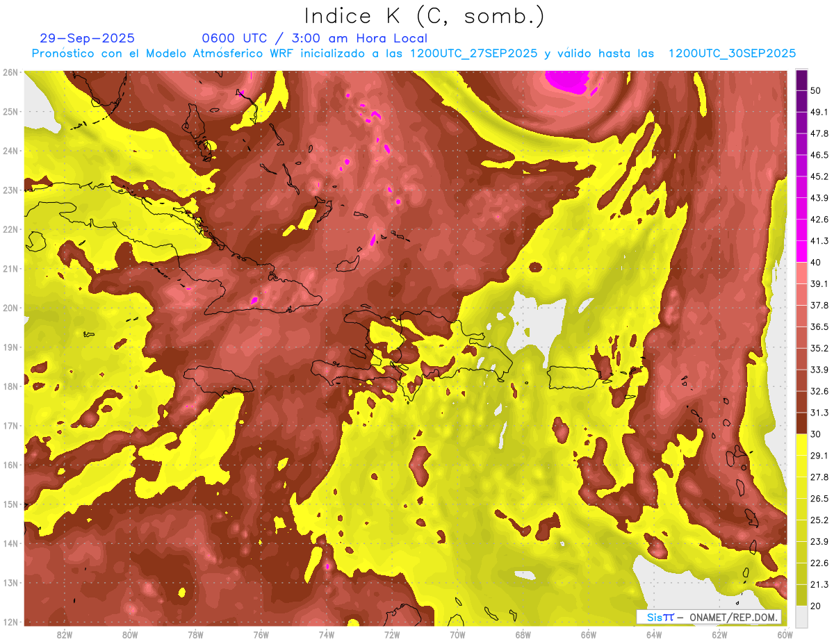Click the 12N latitude axis label
Screen dimensions: 834x644
(10, 622)
